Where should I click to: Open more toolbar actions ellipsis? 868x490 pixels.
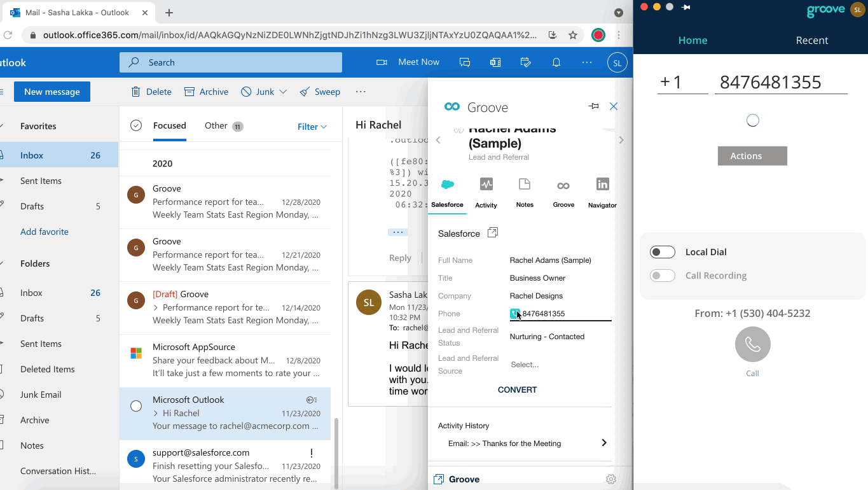361,92
